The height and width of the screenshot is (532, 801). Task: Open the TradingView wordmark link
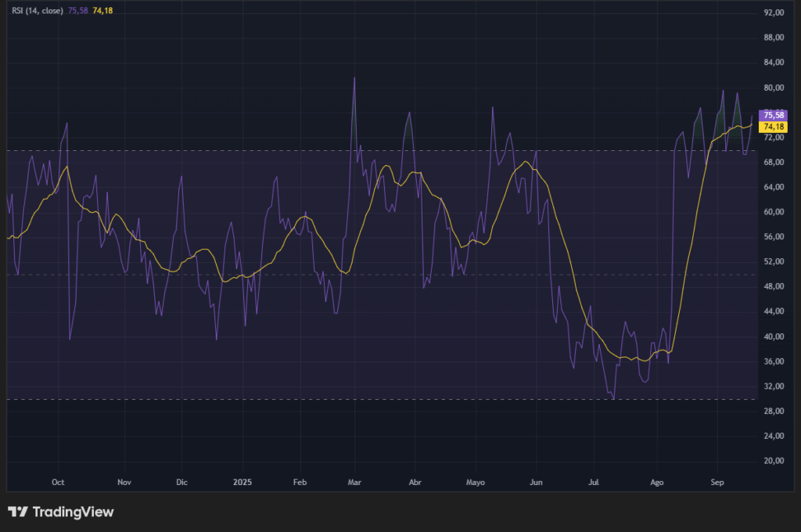click(x=73, y=512)
